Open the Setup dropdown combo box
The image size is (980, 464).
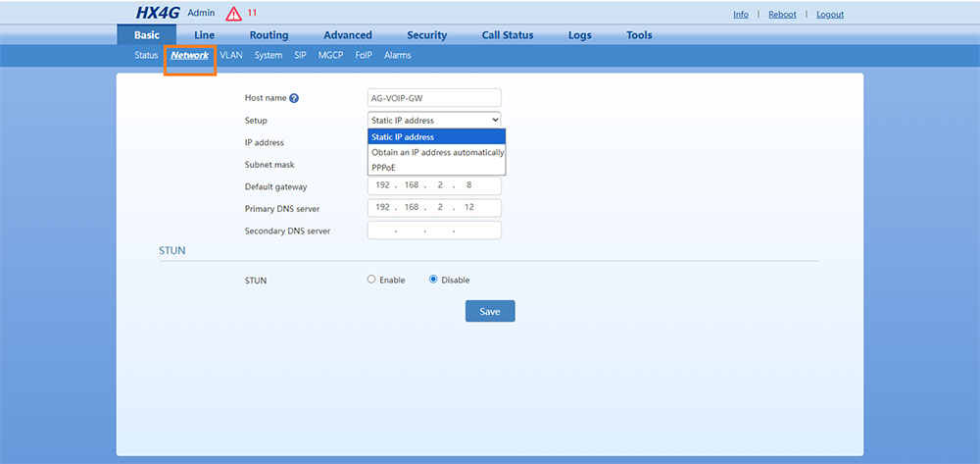coord(435,120)
